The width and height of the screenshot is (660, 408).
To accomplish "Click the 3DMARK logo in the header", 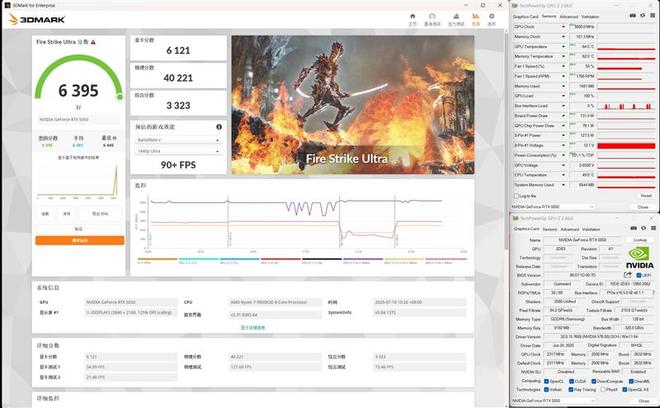I will [x=37, y=19].
